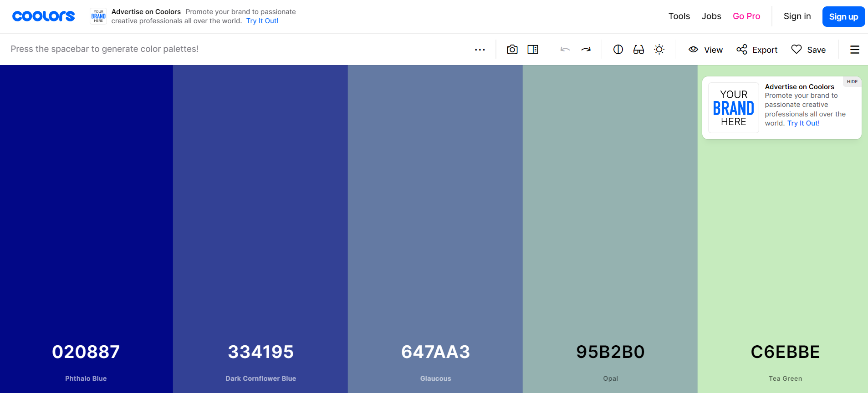Go to the Go Pro page
This screenshot has width=868, height=393.
(746, 16)
